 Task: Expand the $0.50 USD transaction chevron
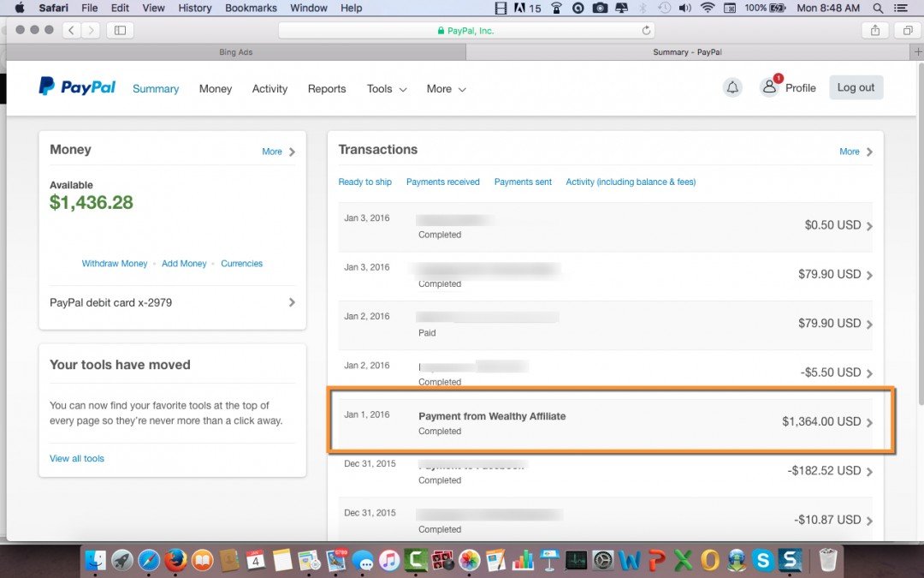click(869, 226)
